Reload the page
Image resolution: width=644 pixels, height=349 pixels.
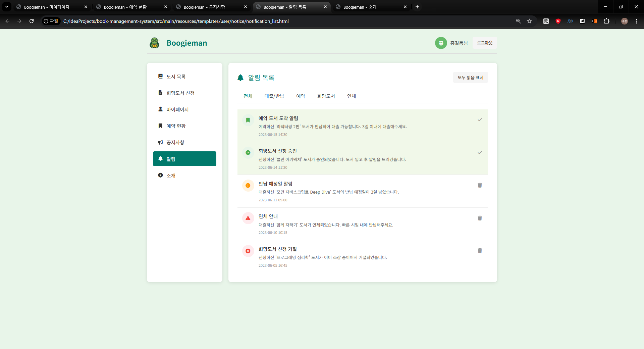32,21
